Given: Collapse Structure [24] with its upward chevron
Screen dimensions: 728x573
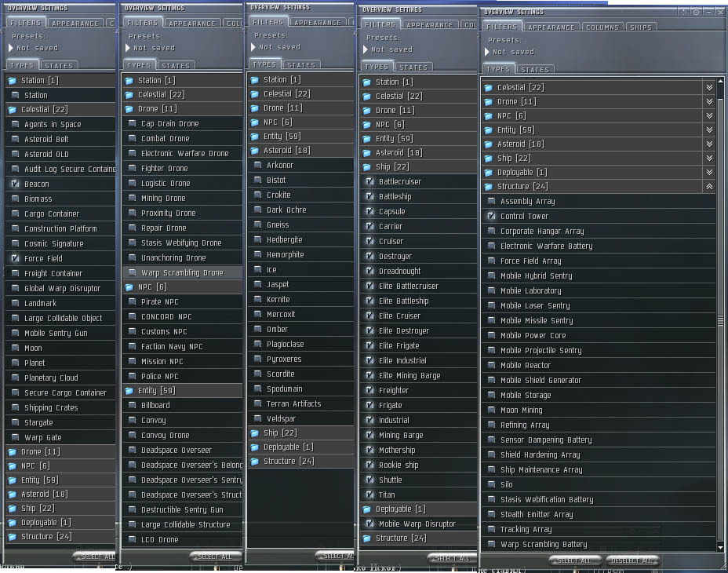Looking at the screenshot, I should click(x=709, y=187).
